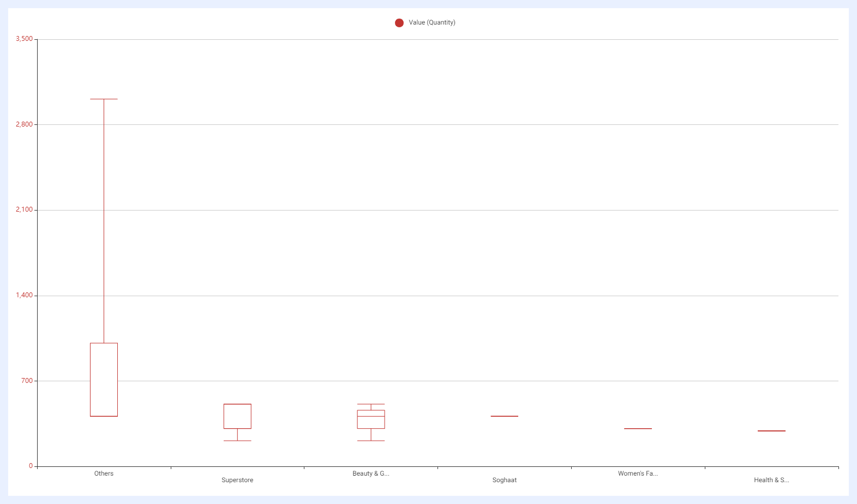This screenshot has width=857, height=504.
Task: Click the Women's Fa... axis label
Action: pyautogui.click(x=638, y=473)
